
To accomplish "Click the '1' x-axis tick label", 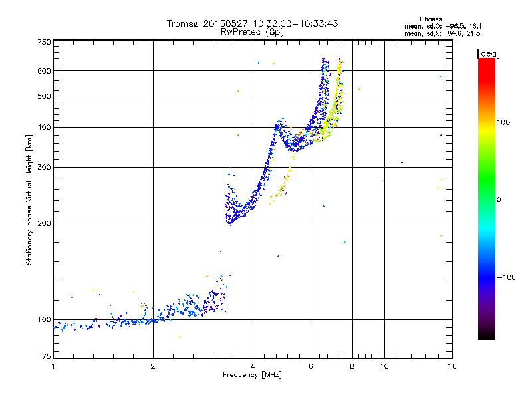I will pos(53,366).
